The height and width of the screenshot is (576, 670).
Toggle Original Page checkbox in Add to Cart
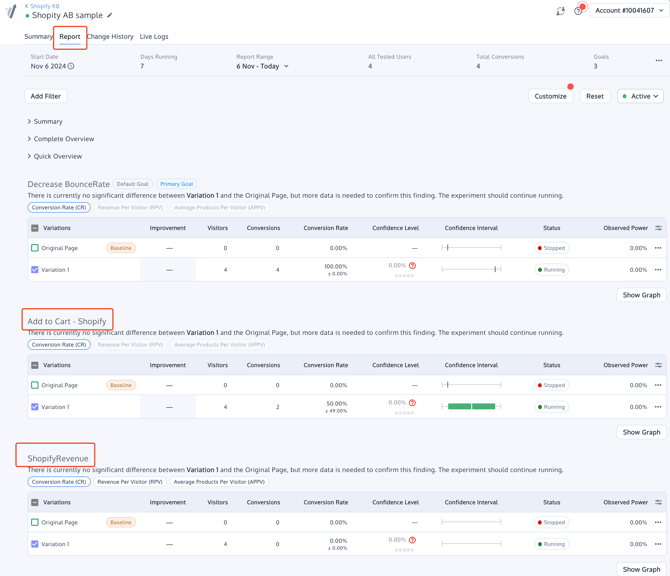35,385
